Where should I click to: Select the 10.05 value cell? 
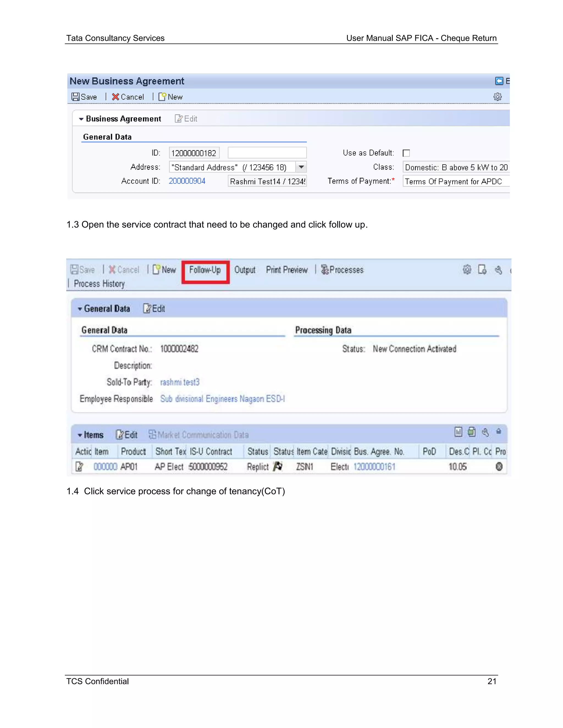[458, 467]
